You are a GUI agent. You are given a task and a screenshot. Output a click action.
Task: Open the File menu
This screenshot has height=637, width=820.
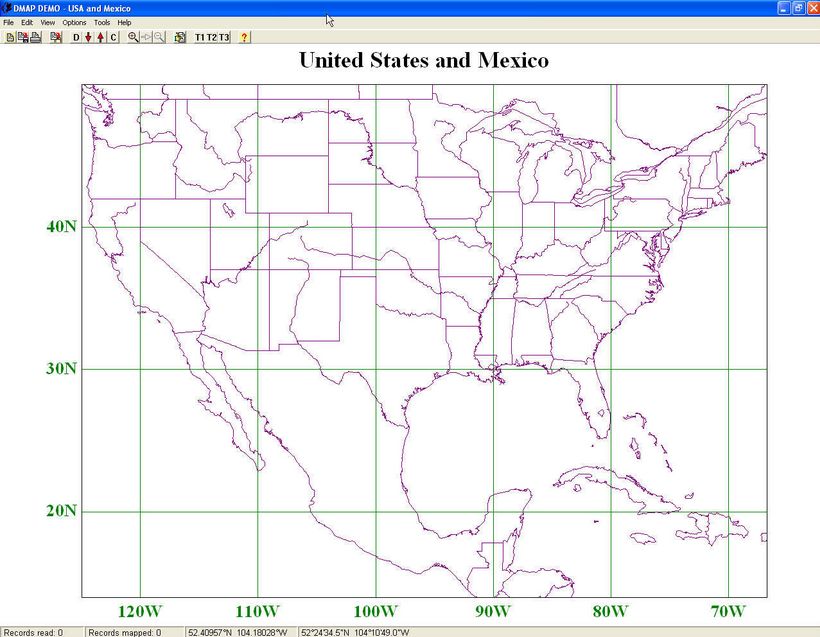click(x=8, y=22)
